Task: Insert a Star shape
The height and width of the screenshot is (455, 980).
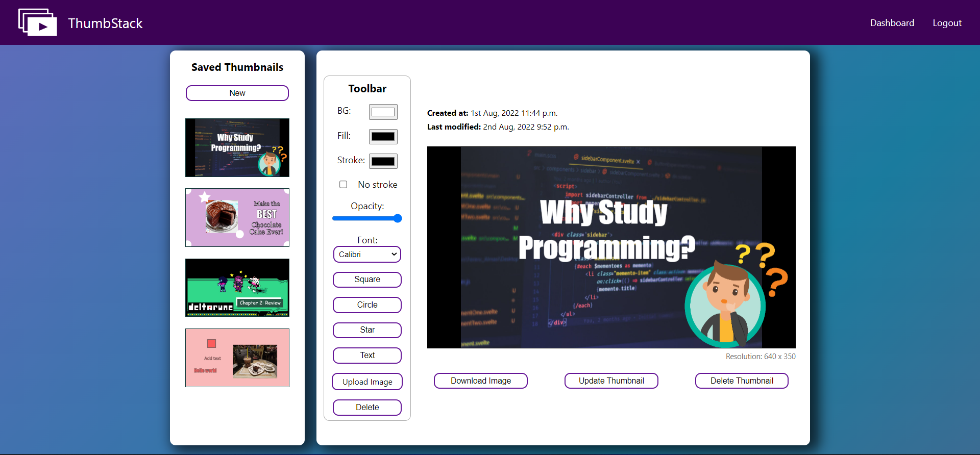Action: point(367,330)
